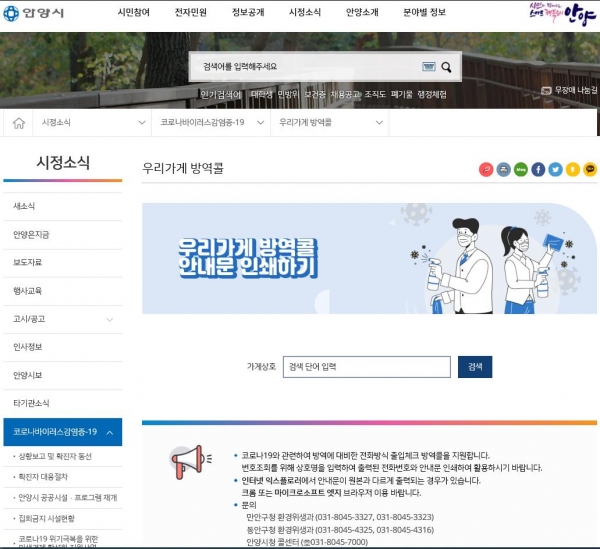Click the magnifying glass search icon
The width and height of the screenshot is (600, 549).
(x=446, y=67)
